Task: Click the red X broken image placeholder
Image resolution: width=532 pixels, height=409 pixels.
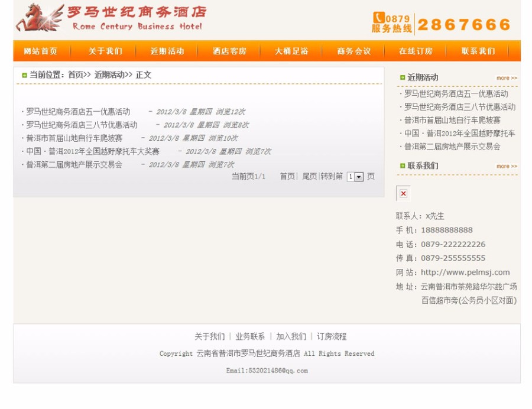Action: point(403,193)
